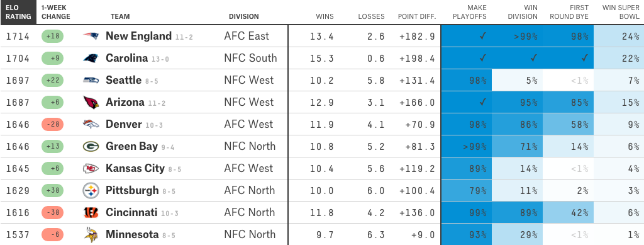
Task: Sort by the ELO Rating column header
Action: pyautogui.click(x=18, y=13)
